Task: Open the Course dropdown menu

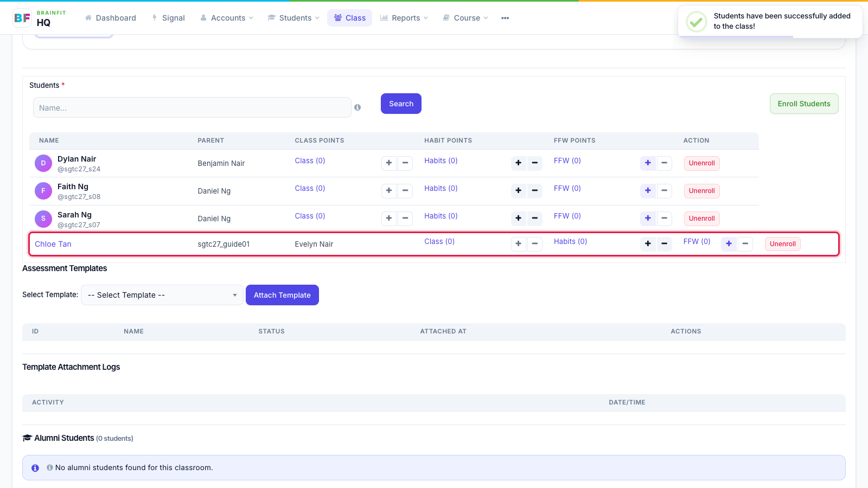Action: (465, 18)
